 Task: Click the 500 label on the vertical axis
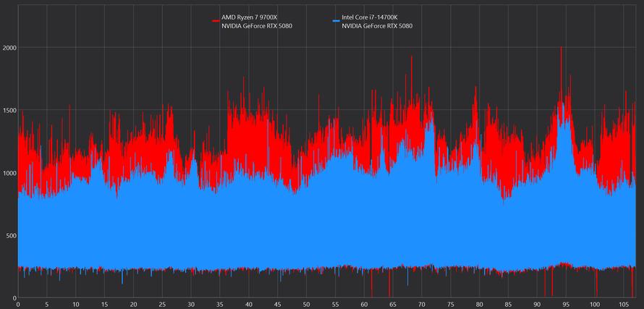(10, 236)
